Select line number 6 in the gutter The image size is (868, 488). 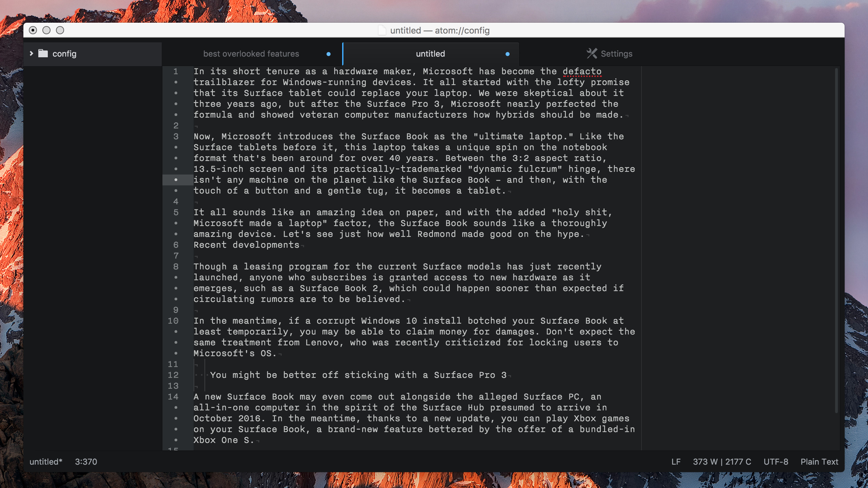(176, 245)
